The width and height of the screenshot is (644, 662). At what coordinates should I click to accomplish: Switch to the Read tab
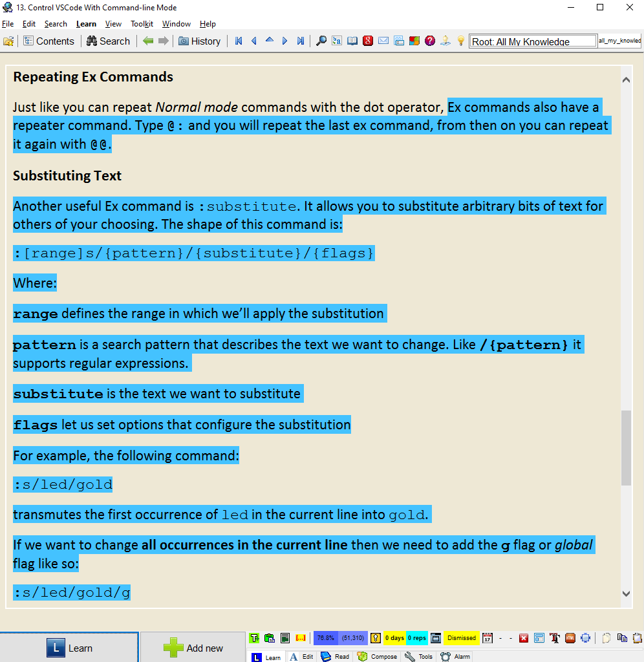point(334,656)
